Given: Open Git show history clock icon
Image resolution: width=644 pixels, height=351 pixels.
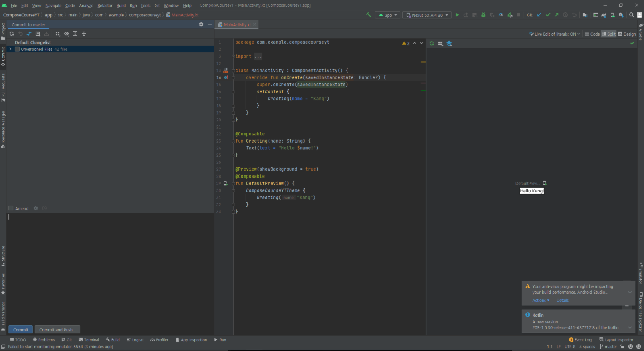Looking at the screenshot, I should 565,15.
